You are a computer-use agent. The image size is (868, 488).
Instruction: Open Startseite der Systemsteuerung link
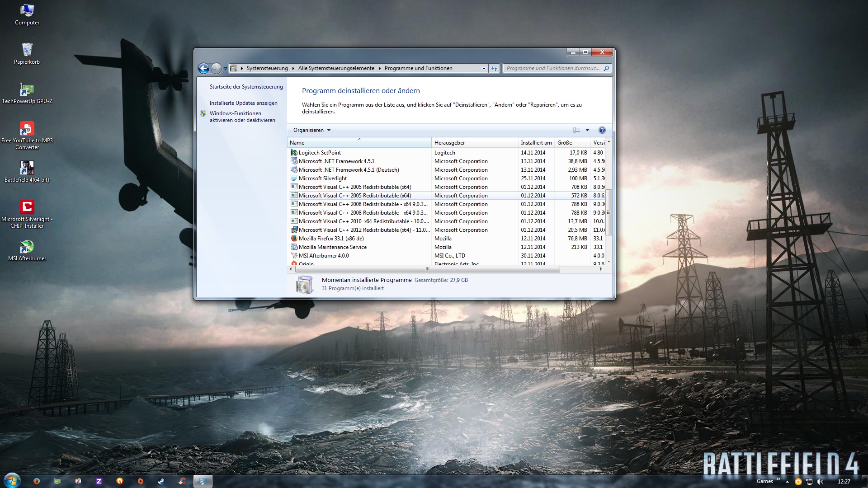(x=246, y=87)
